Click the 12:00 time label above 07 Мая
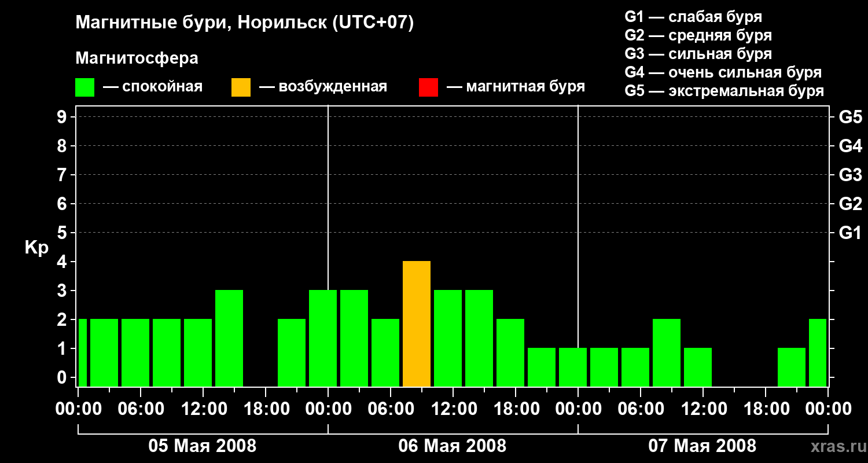This screenshot has width=868, height=463. click(x=703, y=409)
